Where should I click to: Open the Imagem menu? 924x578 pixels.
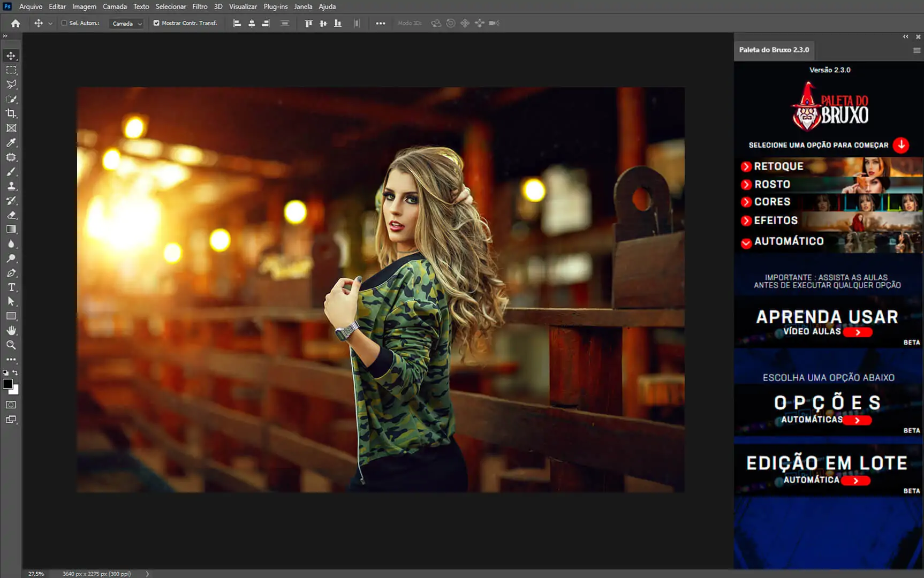pyautogui.click(x=84, y=6)
